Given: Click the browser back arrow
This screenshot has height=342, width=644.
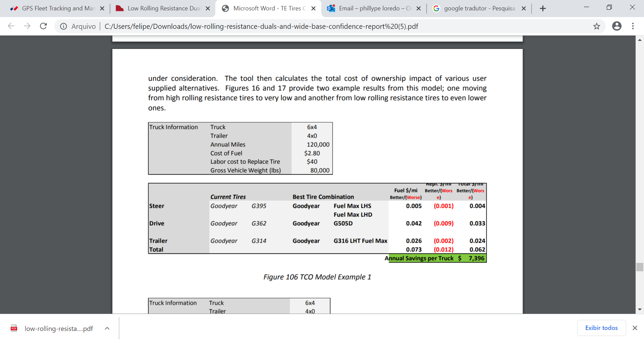Looking at the screenshot, I should (x=11, y=26).
